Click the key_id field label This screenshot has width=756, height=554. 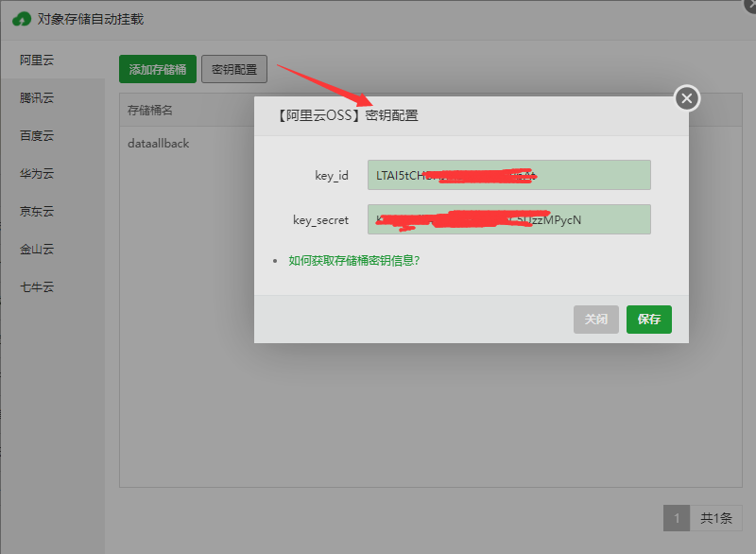[332, 176]
